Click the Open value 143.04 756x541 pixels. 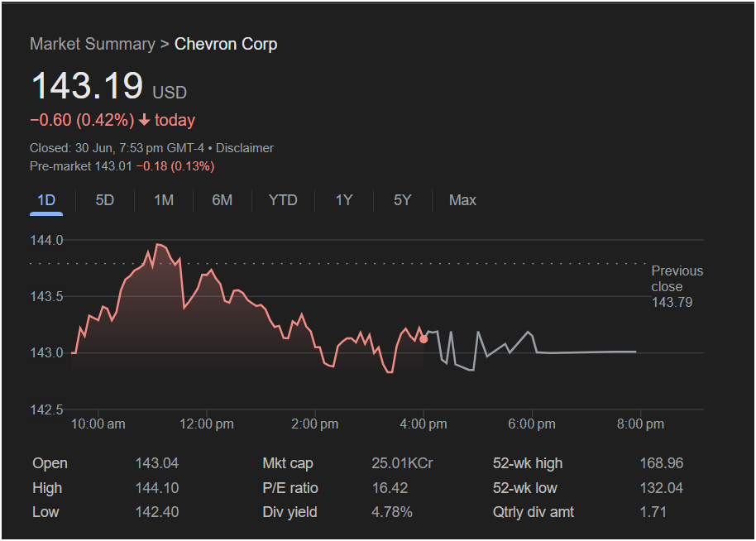click(157, 463)
